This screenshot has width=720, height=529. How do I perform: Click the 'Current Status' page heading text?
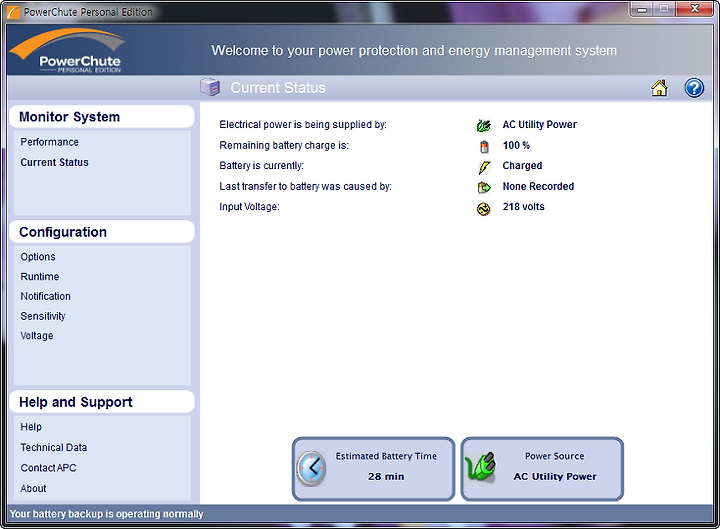pyautogui.click(x=278, y=88)
